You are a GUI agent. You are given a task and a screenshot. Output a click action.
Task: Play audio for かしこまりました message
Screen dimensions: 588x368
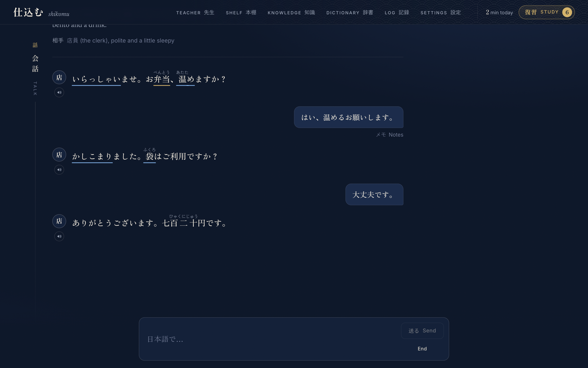point(59,170)
